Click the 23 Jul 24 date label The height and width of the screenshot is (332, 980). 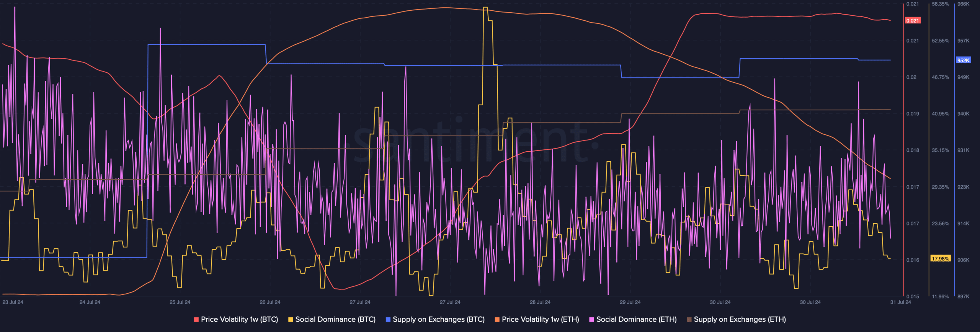point(13,302)
